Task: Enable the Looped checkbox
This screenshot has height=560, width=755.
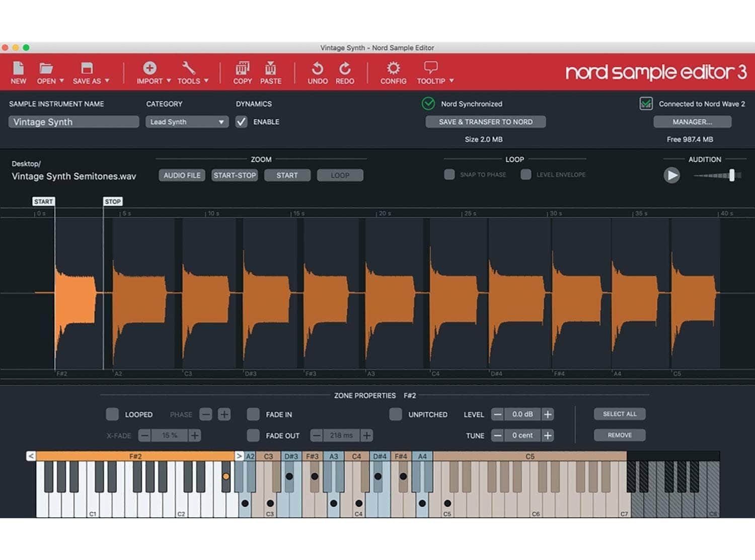Action: [112, 415]
